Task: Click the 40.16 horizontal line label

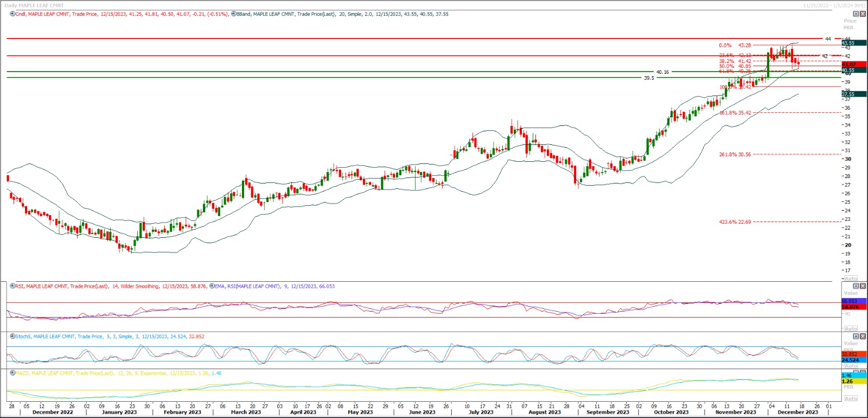Action: [x=662, y=72]
